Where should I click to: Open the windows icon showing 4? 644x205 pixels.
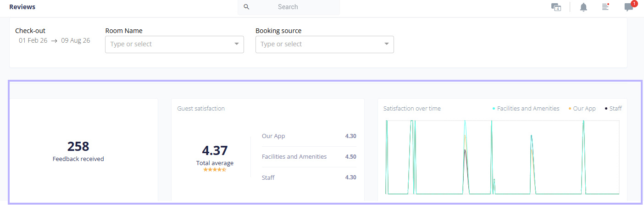pos(556,7)
